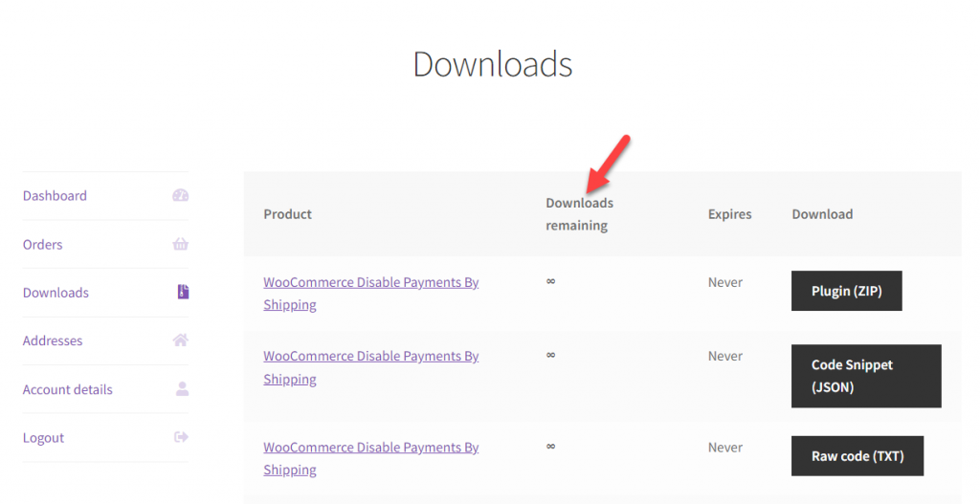Download the Raw code (TXT) file
Viewport: 980px width, 504px height.
[857, 456]
